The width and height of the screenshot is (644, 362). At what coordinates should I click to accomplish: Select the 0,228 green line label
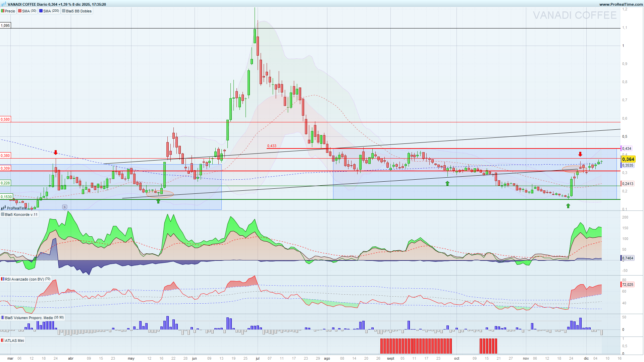[5, 183]
